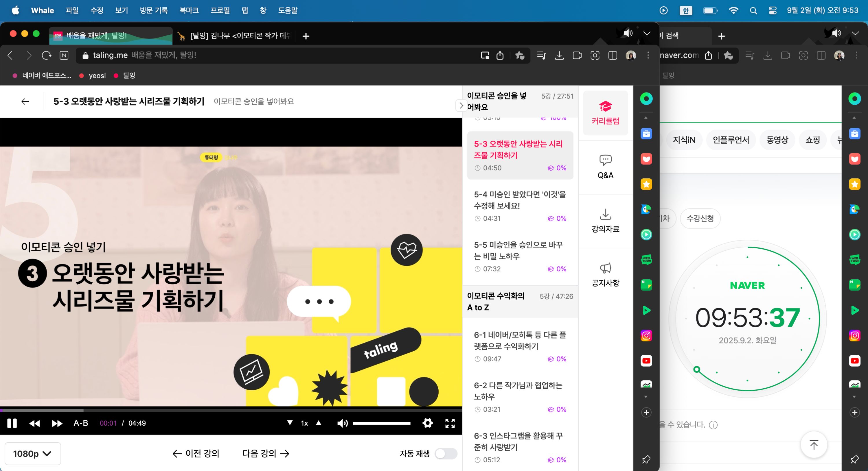Toggle the 자동 재생 switch
Screen dimensions: 868x471
click(446, 453)
